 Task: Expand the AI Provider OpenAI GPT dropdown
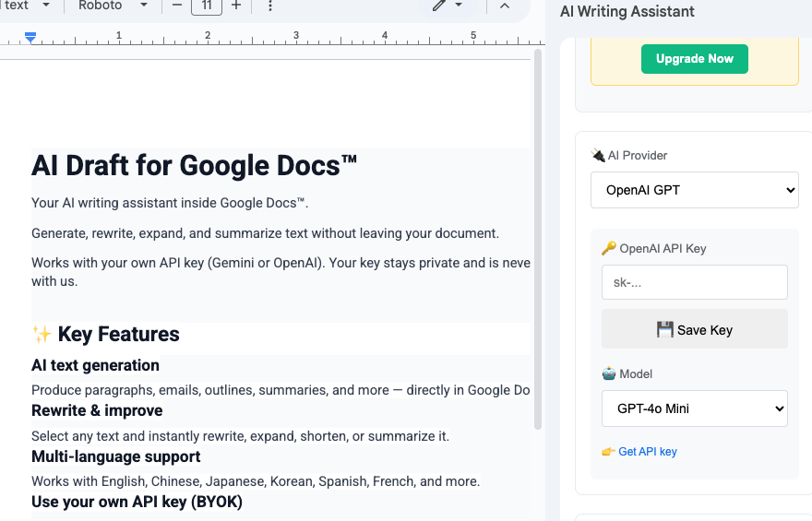click(694, 190)
